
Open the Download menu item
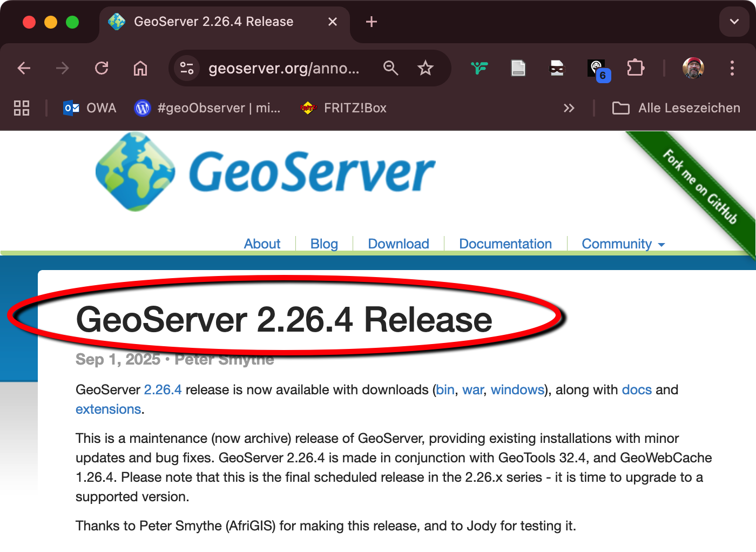(399, 244)
